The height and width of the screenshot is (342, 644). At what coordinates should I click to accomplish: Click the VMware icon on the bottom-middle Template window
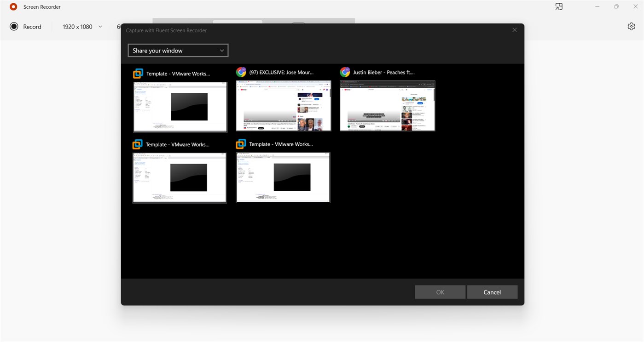(241, 144)
